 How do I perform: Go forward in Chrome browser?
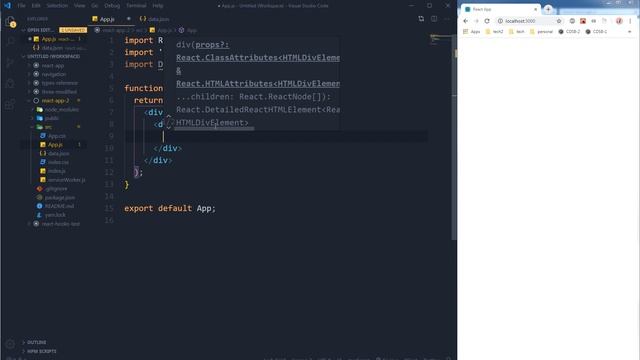tap(476, 21)
